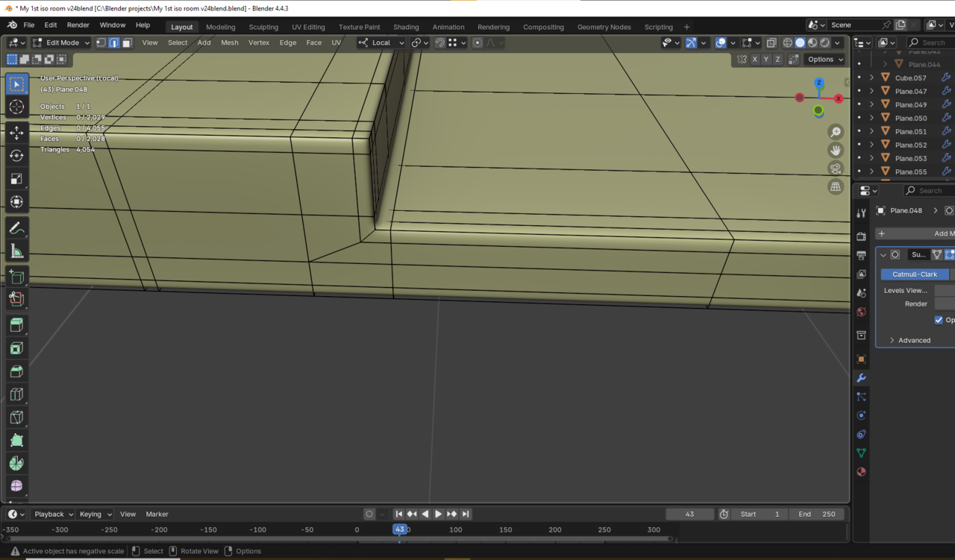Image resolution: width=955 pixels, height=560 pixels.
Task: Select the Measure tool
Action: tap(16, 251)
